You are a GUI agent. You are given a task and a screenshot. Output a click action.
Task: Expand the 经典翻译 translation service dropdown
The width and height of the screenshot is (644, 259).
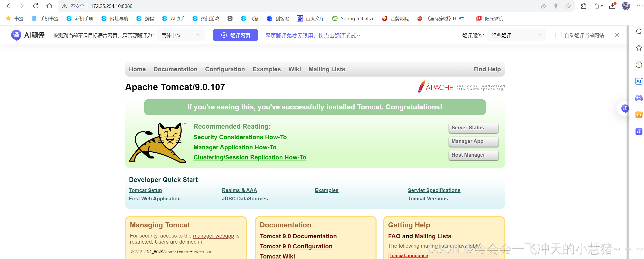pos(516,35)
